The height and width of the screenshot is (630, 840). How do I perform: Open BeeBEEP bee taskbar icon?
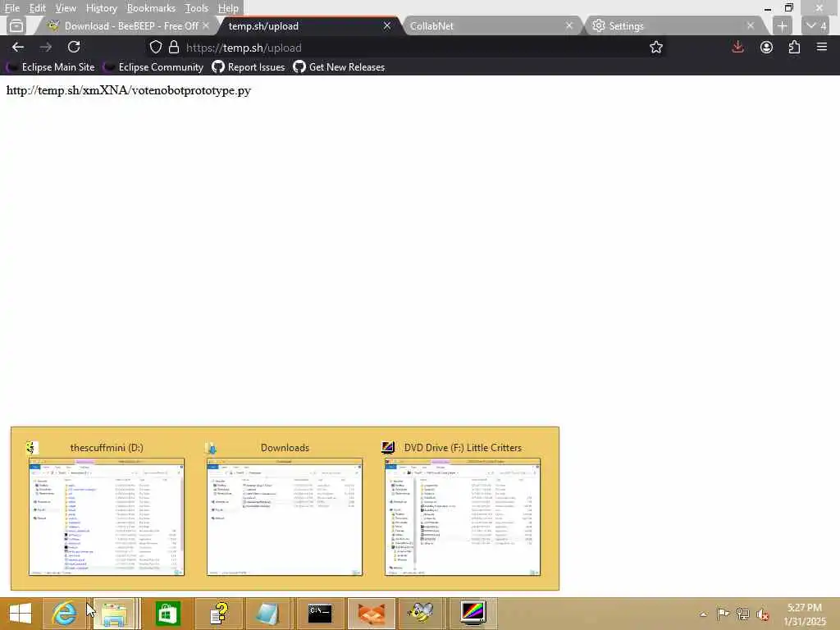tap(422, 614)
